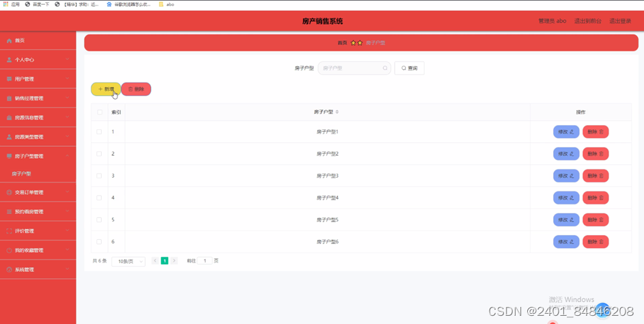Click 修改 for row 房子户型1
This screenshot has width=644, height=324.
566,132
